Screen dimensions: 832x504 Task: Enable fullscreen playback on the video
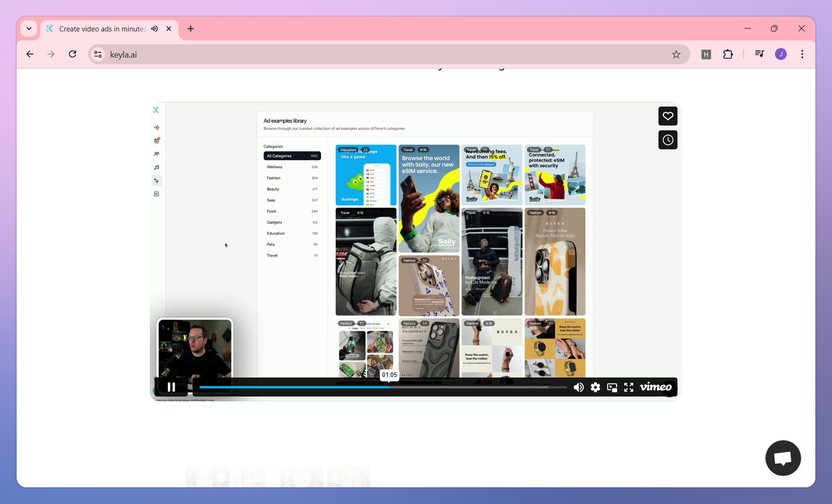pos(628,388)
